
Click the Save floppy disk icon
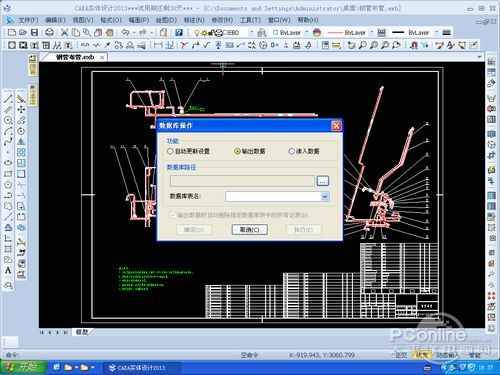coord(34,33)
